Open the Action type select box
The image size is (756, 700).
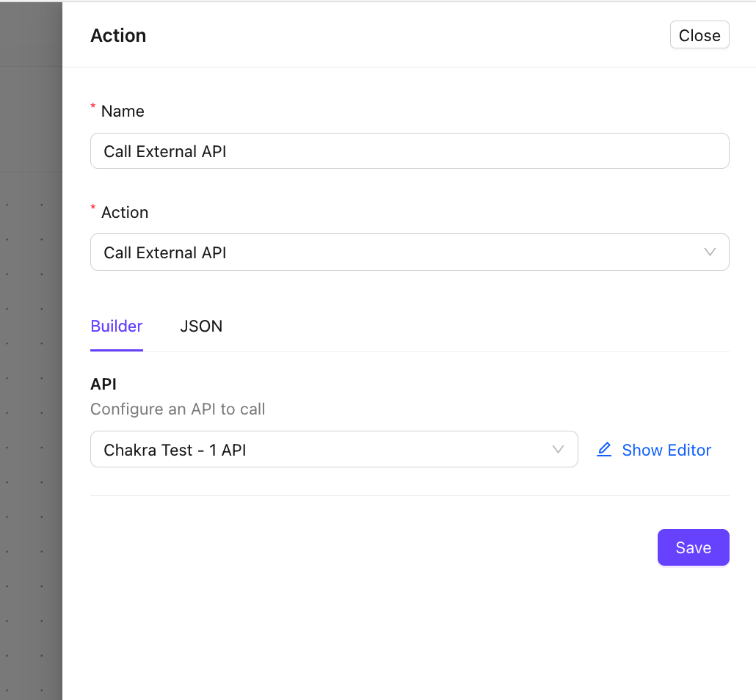[396, 252]
